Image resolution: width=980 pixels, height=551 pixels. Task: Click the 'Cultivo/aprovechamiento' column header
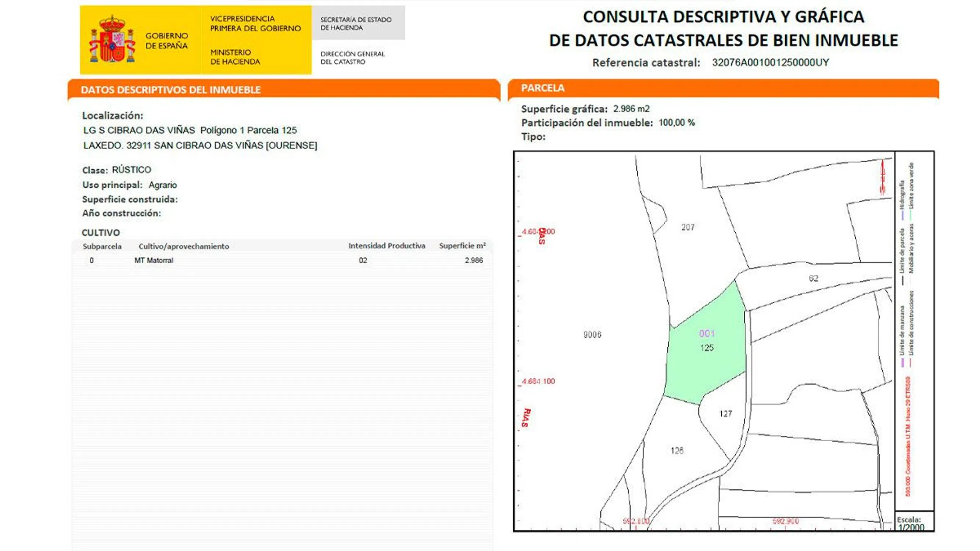184,246
